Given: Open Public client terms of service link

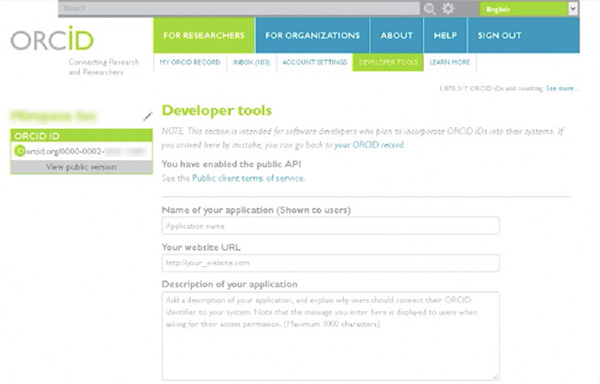Looking at the screenshot, I should [x=248, y=178].
